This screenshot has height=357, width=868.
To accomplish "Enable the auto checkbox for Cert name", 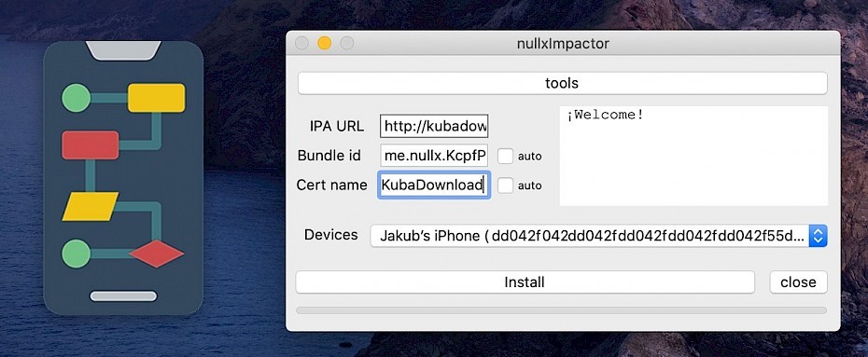I will coord(506,185).
